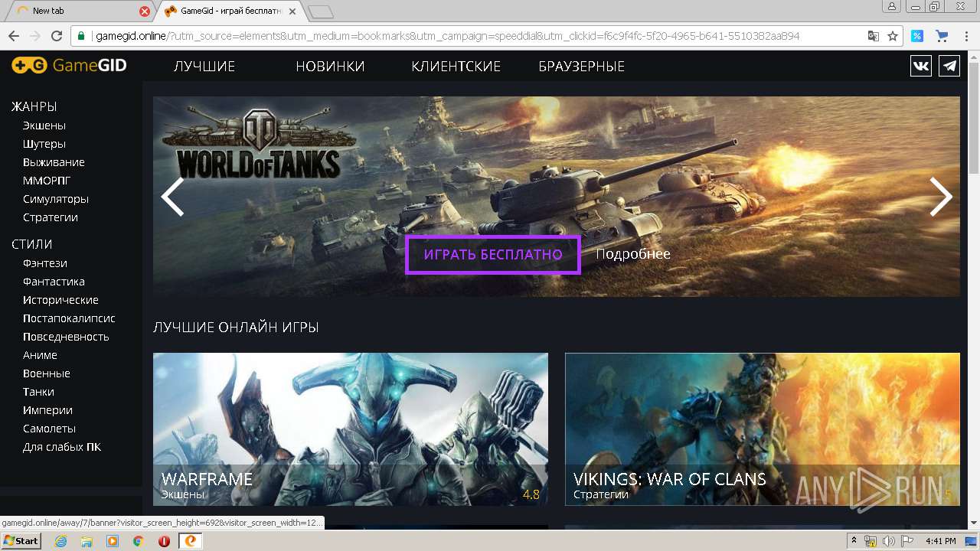Open the БРАУЗЕРНЫЕ menu
980x551 pixels.
[x=582, y=67]
